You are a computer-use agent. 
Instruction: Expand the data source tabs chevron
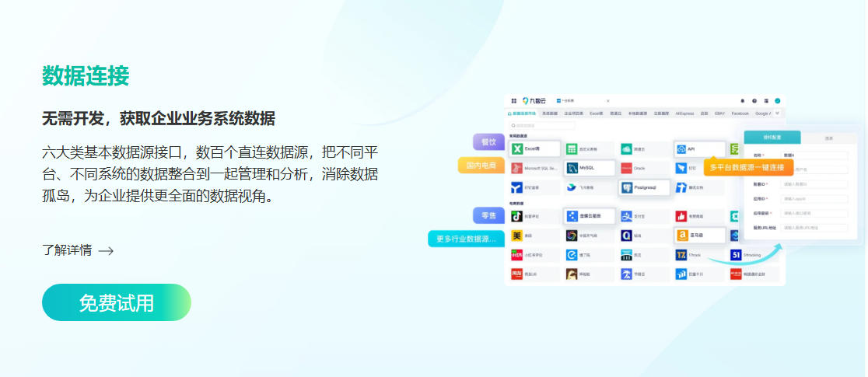click(777, 113)
